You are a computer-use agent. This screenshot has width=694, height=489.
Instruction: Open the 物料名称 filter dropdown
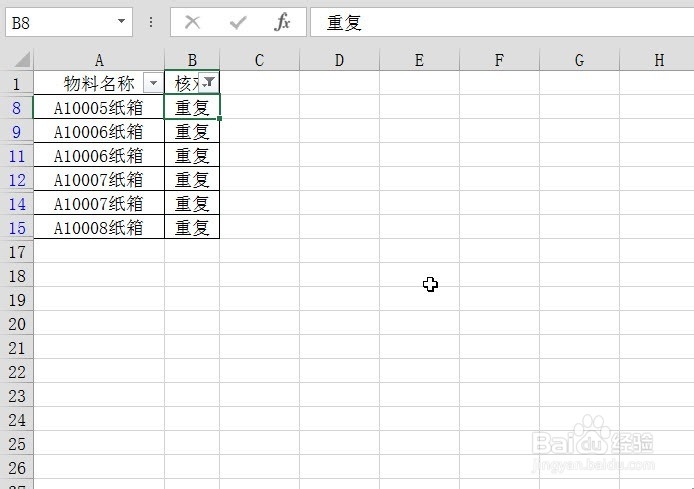coord(153,83)
